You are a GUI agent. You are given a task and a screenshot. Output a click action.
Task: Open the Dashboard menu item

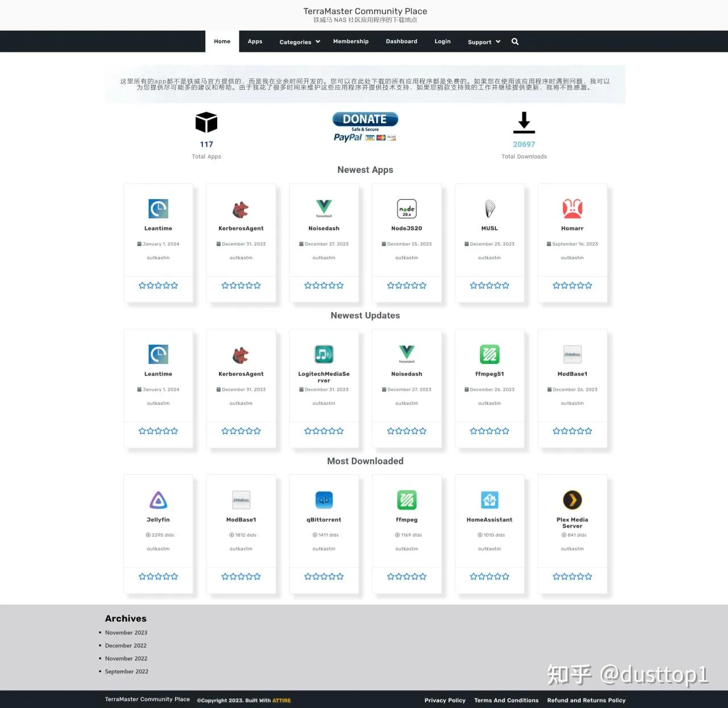pos(402,42)
